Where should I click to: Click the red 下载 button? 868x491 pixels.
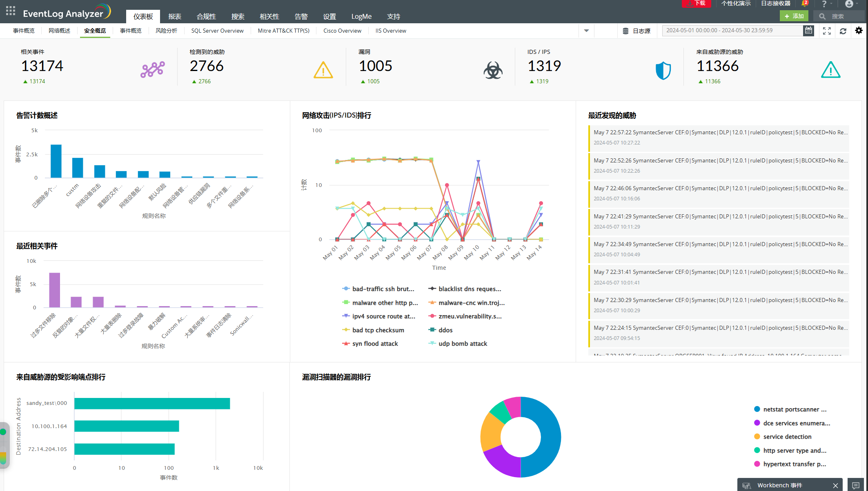point(696,3)
